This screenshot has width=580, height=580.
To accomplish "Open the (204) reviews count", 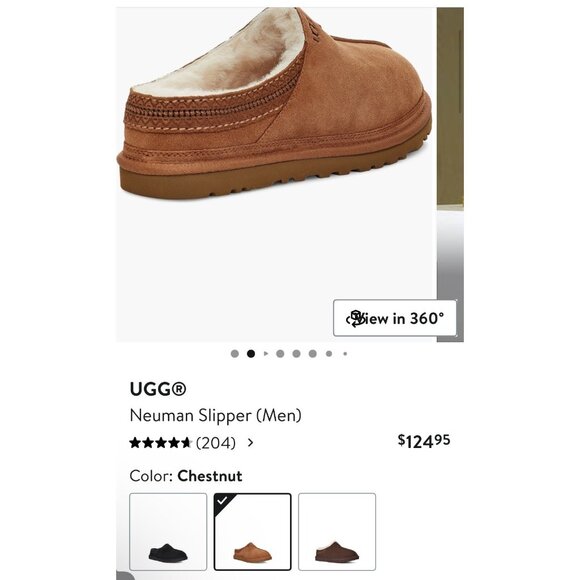I will pos(216,442).
